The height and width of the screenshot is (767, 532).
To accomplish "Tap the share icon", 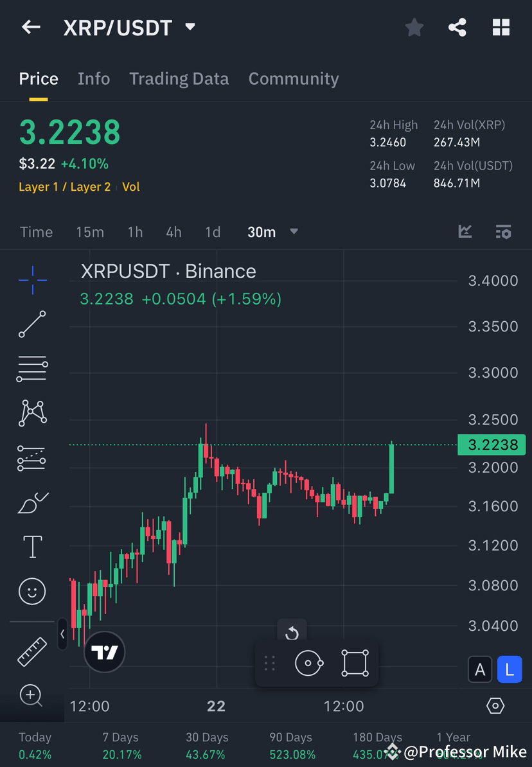I will [x=457, y=27].
